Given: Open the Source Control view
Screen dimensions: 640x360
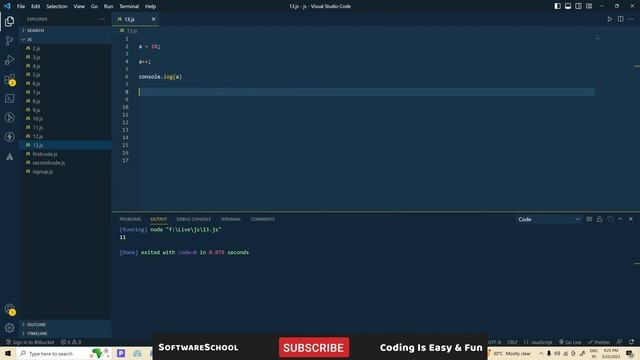Looking at the screenshot, I should 9,40.
